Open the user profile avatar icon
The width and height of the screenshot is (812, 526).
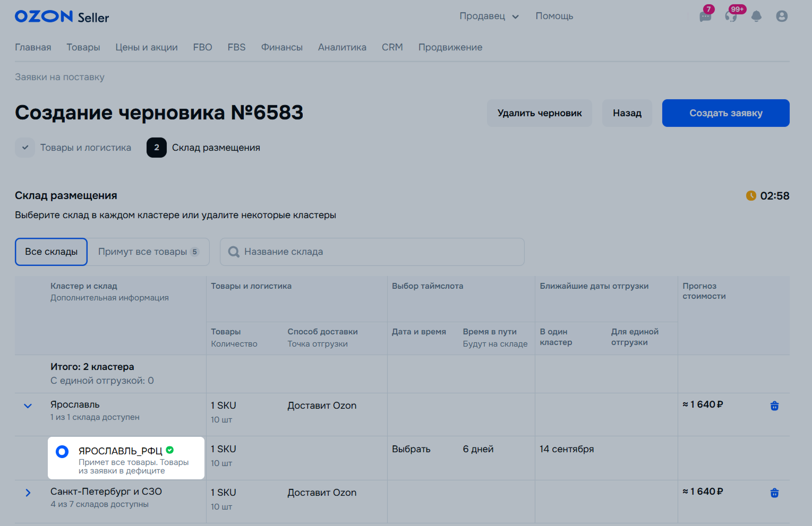(x=782, y=16)
